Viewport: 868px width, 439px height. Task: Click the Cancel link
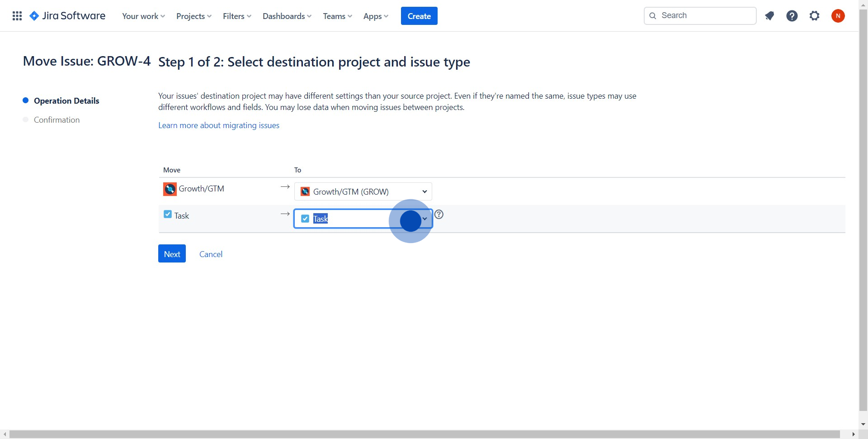click(x=211, y=254)
